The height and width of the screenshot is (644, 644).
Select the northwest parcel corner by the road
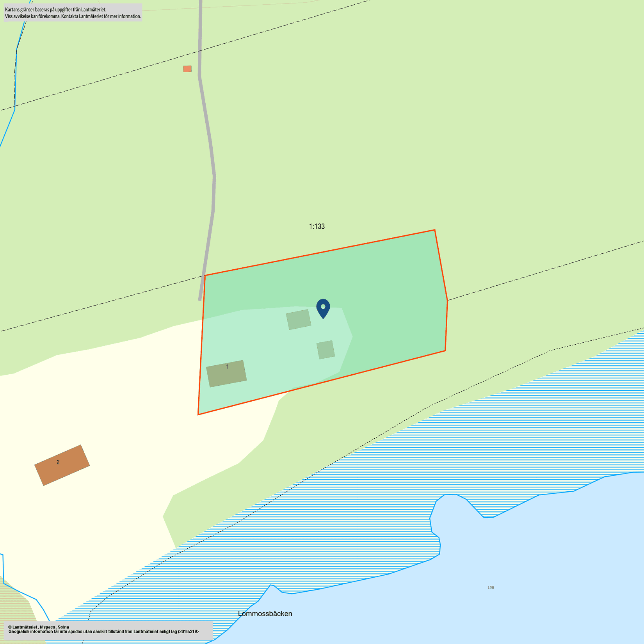coord(205,276)
